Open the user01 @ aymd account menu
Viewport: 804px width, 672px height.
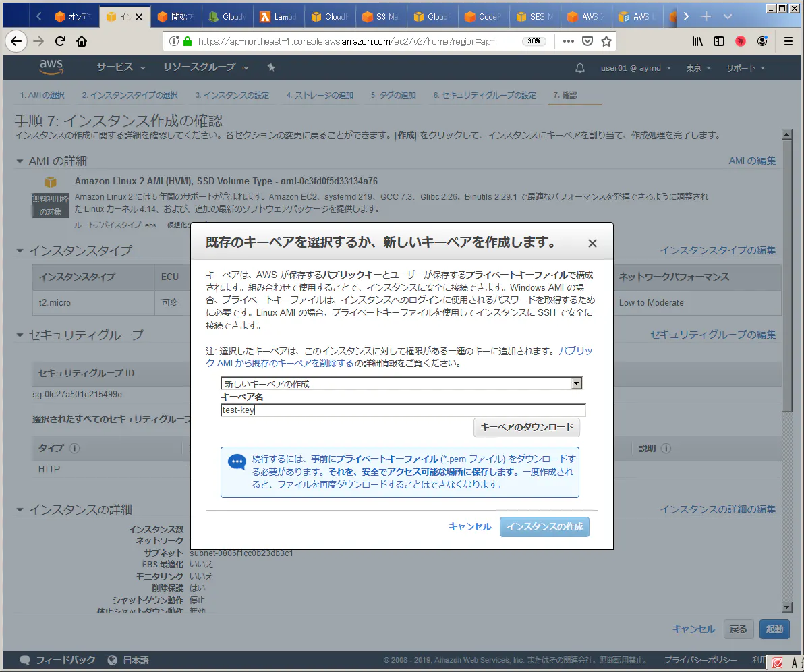636,67
